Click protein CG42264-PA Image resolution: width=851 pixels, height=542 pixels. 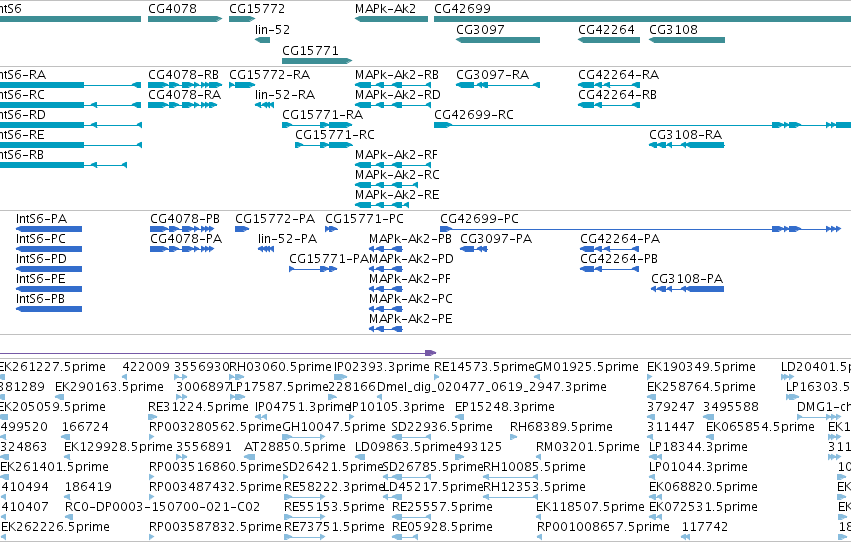[620, 239]
